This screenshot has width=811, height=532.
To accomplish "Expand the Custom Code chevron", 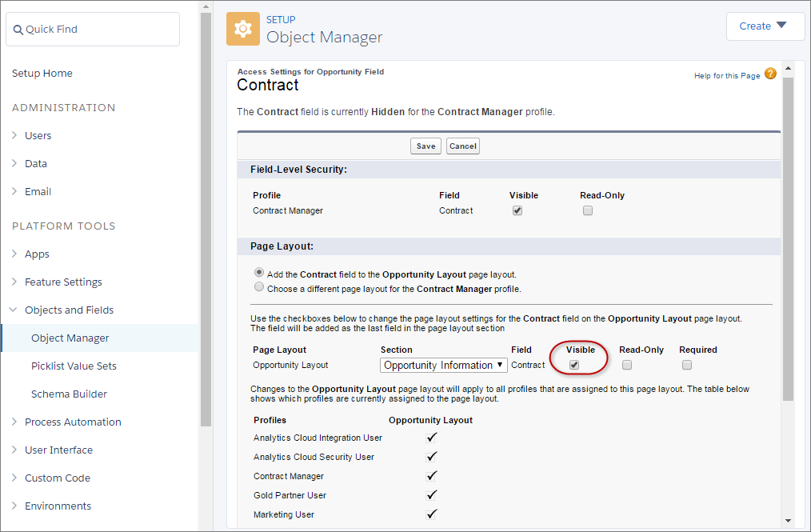I will (x=14, y=478).
